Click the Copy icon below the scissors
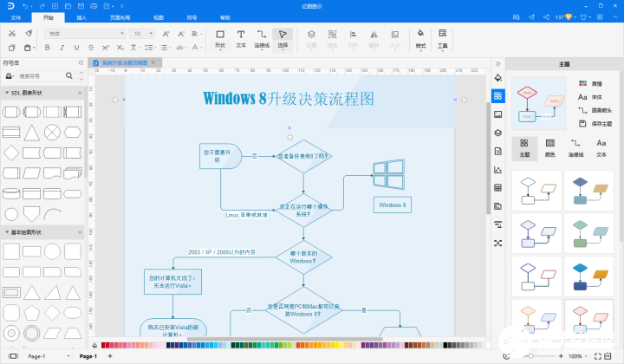Image resolution: width=624 pixels, height=364 pixels. [12, 48]
